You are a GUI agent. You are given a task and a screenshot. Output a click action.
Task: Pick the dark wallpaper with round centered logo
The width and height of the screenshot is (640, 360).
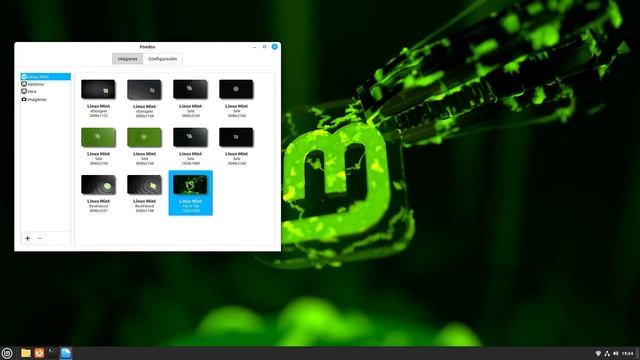point(236,89)
